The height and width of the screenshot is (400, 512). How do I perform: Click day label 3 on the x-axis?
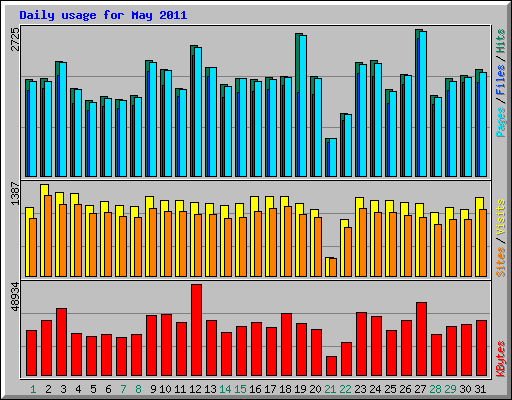(63, 389)
